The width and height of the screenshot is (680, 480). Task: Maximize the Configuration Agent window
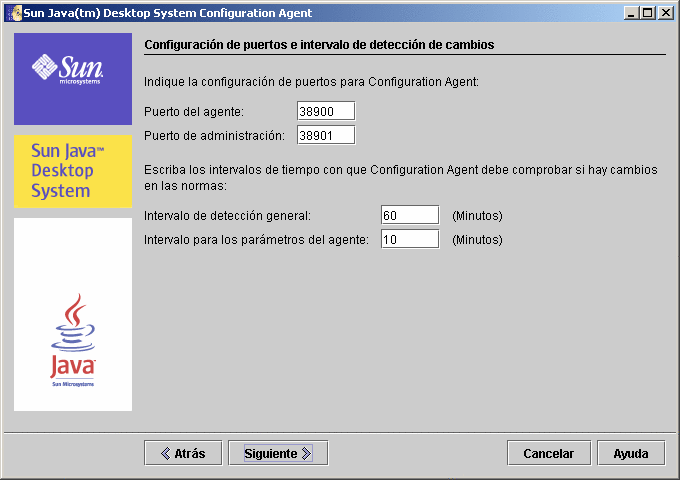(x=648, y=13)
